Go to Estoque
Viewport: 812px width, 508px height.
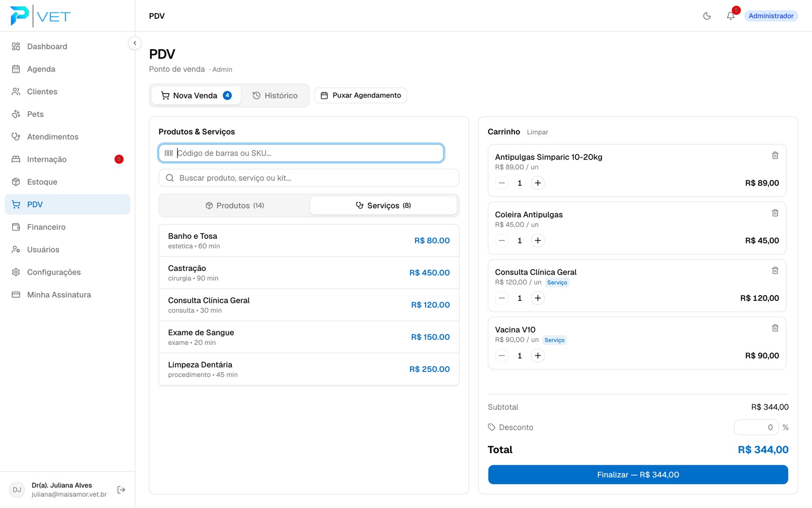point(67,182)
